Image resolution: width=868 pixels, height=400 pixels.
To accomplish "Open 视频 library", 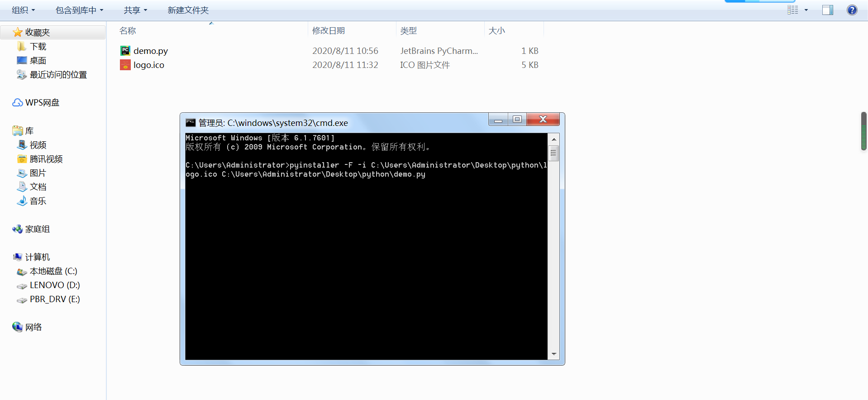I will (x=38, y=145).
